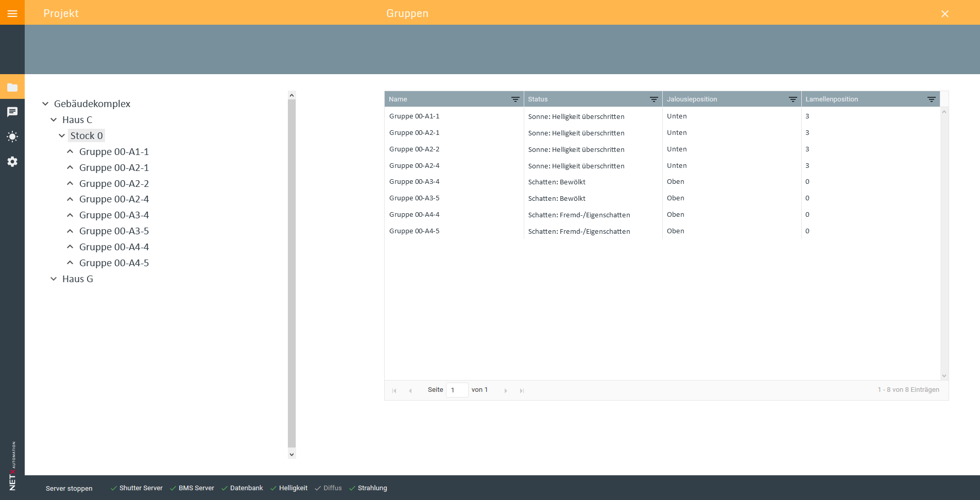980x500 pixels.
Task: Click the Projekt header label
Action: pos(61,13)
